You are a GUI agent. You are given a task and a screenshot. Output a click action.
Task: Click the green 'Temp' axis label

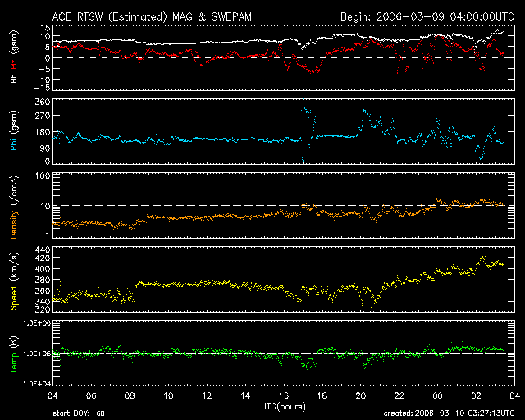point(14,363)
